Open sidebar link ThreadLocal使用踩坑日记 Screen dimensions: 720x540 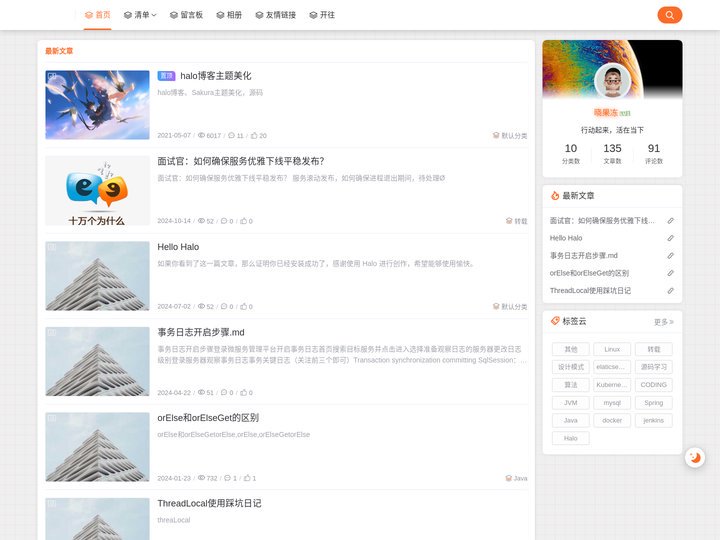(x=590, y=290)
